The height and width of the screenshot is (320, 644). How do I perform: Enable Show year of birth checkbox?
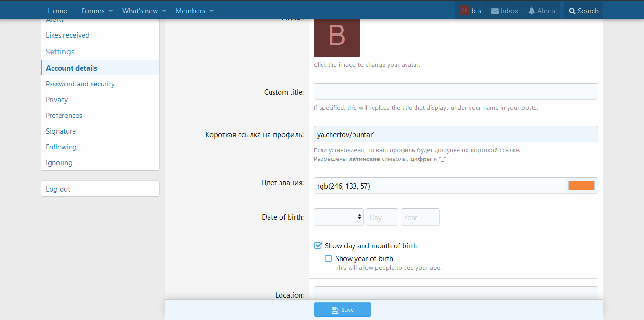328,258
